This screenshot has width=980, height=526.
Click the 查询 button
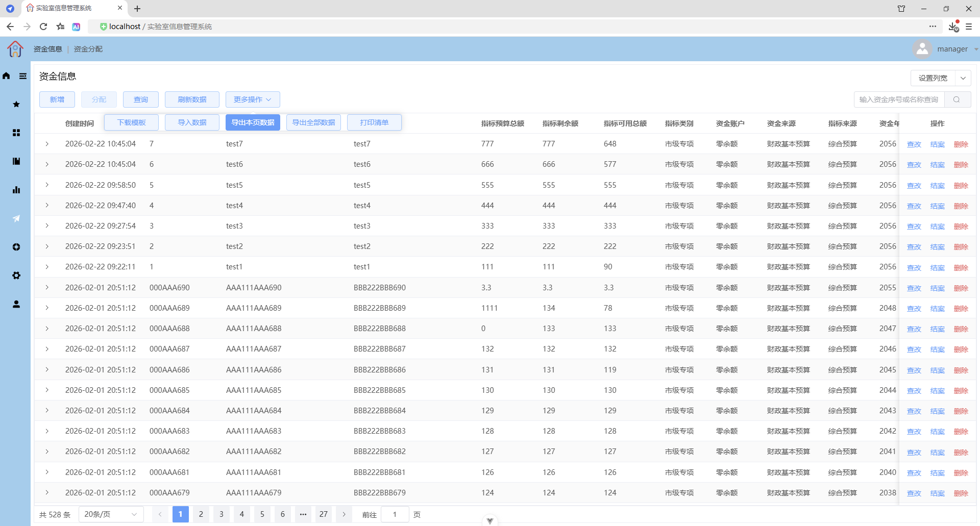pos(141,99)
